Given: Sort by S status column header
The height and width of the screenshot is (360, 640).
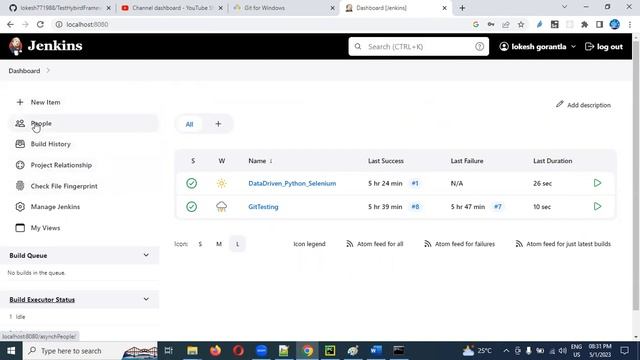Looking at the screenshot, I should (193, 161).
